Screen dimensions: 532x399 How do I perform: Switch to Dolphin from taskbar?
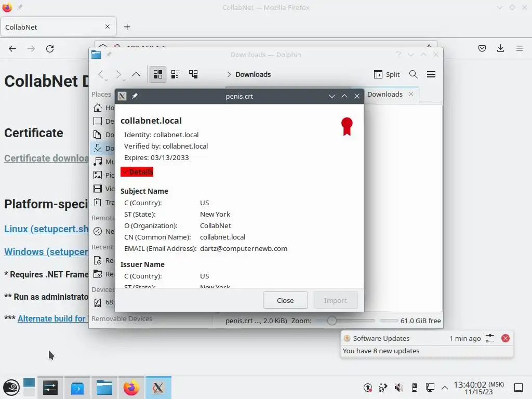coord(104,388)
